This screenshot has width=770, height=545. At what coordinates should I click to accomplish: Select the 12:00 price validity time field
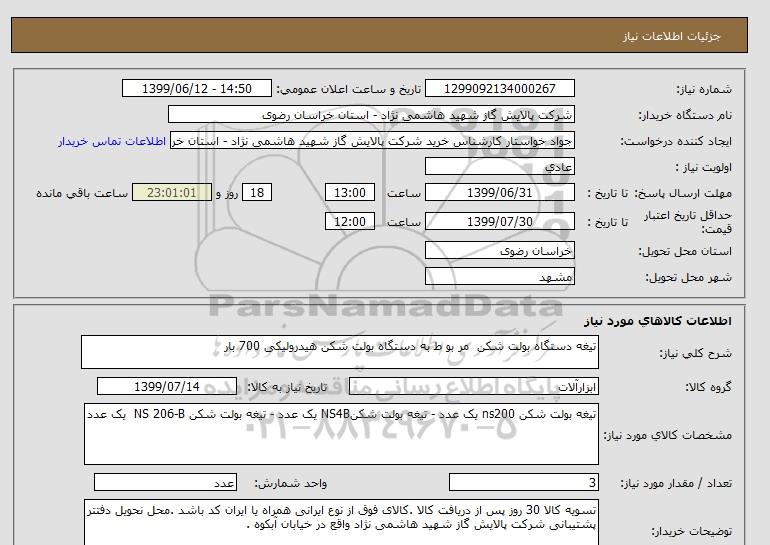[x=351, y=222]
